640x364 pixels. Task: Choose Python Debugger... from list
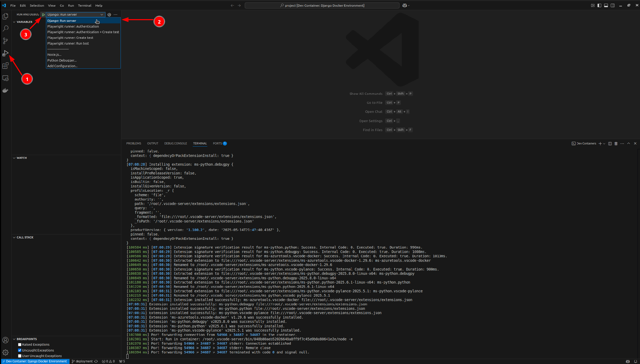tap(83, 61)
